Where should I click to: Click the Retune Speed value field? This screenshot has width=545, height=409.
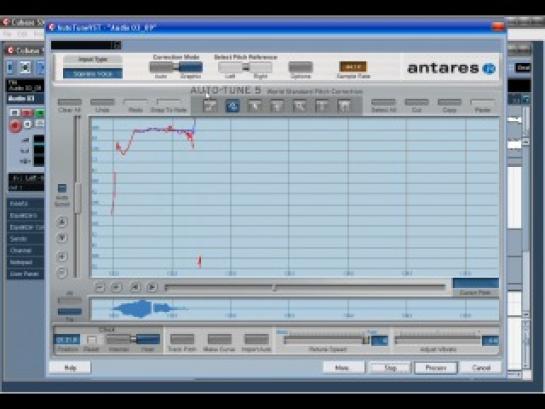click(380, 341)
